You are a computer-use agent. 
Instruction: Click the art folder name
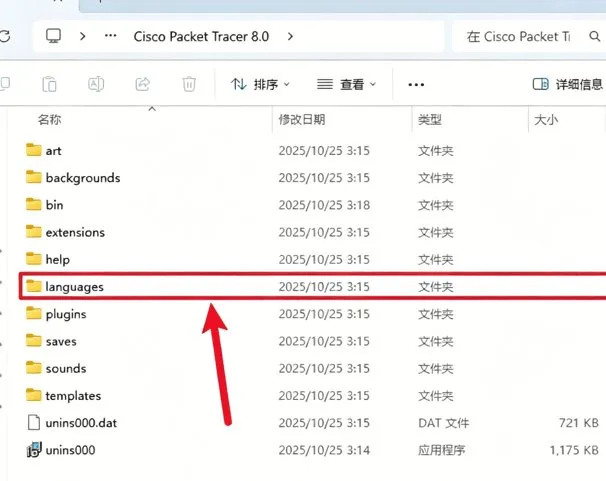click(x=53, y=151)
